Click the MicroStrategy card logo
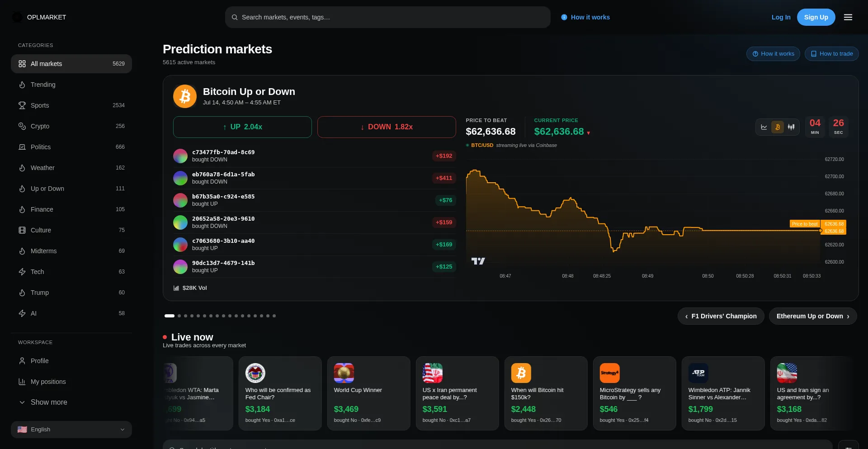Image resolution: width=868 pixels, height=449 pixels. click(610, 373)
